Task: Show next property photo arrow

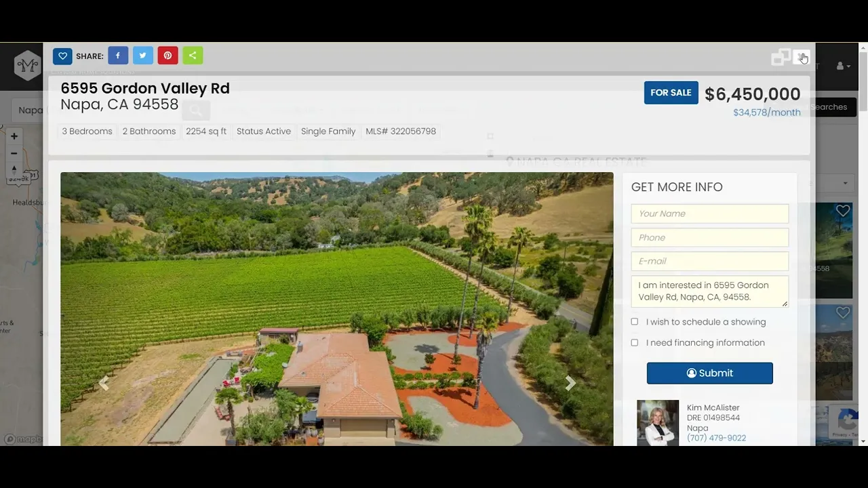Action: coord(570,384)
